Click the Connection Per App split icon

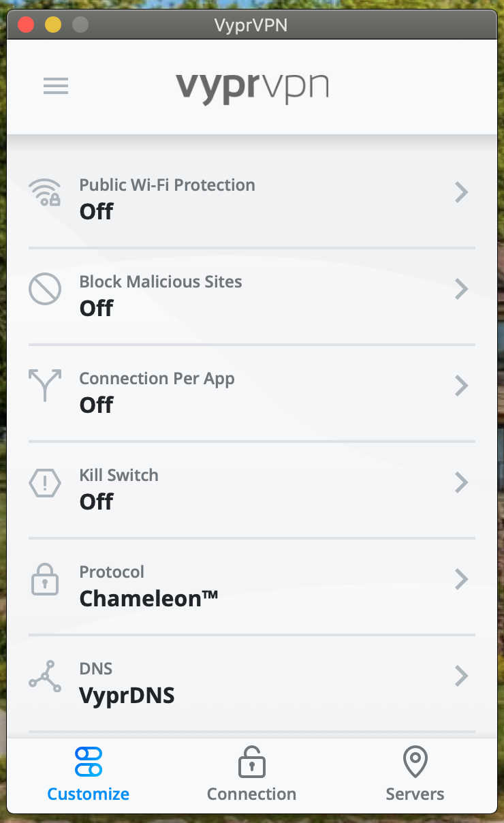point(45,386)
